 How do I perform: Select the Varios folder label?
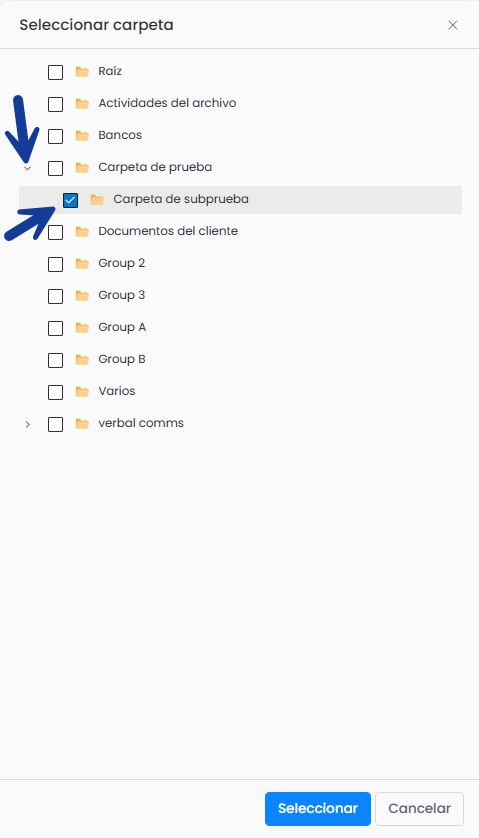(117, 391)
